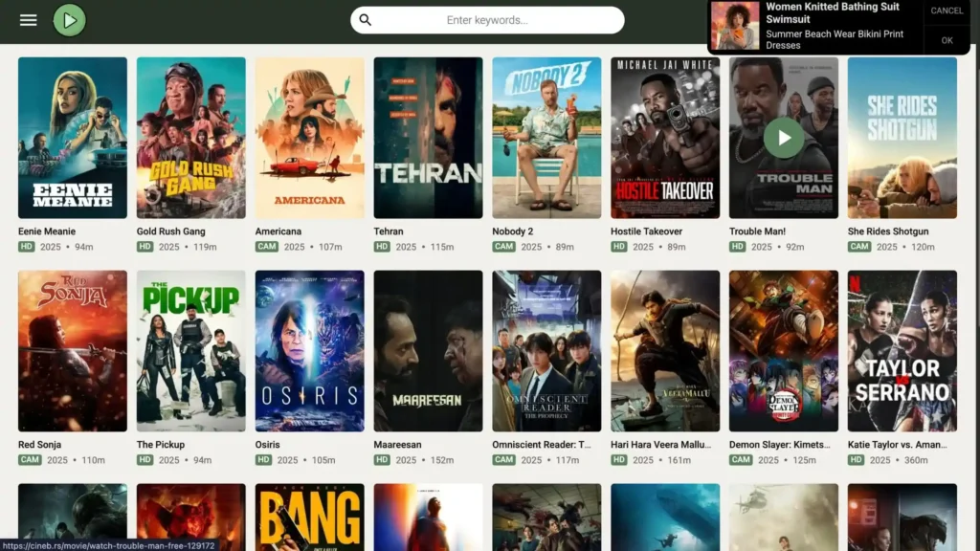Type in the Enter keywords search field

[x=486, y=20]
